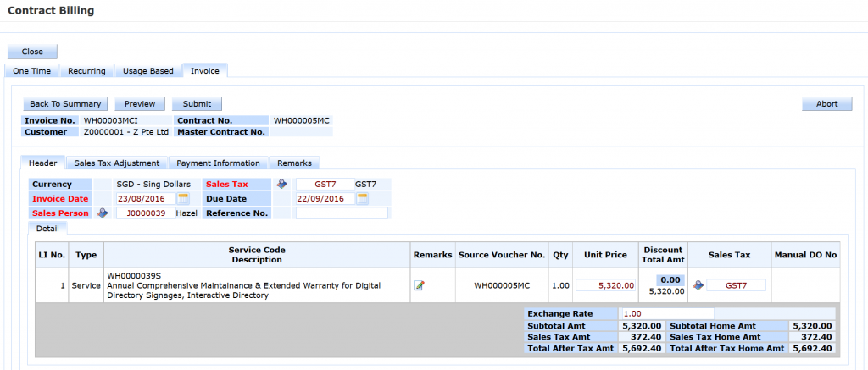Select the Remarks tab
The width and height of the screenshot is (868, 370).
tap(294, 163)
